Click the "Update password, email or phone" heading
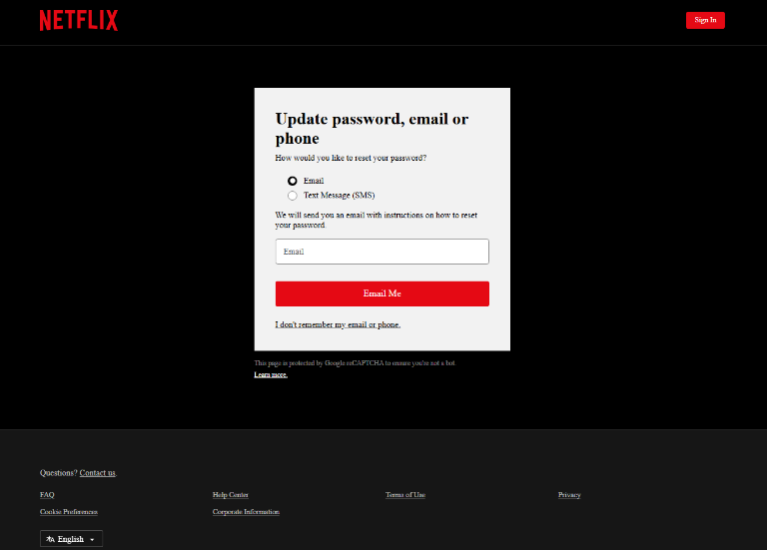 tap(372, 128)
